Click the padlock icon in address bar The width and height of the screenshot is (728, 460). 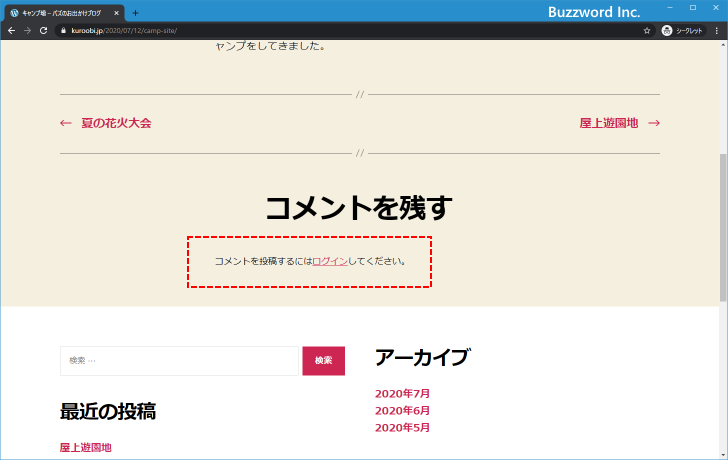tap(64, 31)
